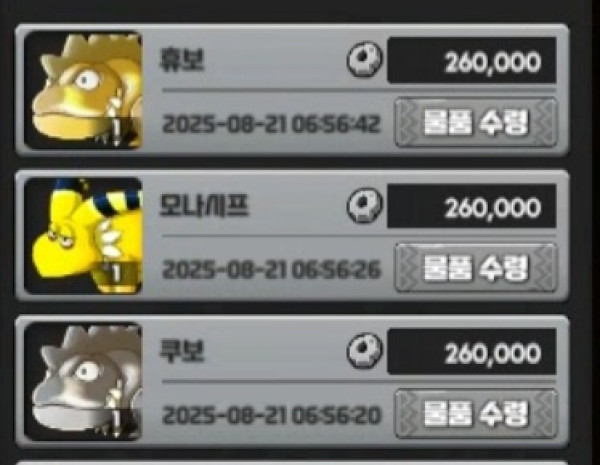
Task: Click the 모나시프 item name label
Action: coord(204,206)
